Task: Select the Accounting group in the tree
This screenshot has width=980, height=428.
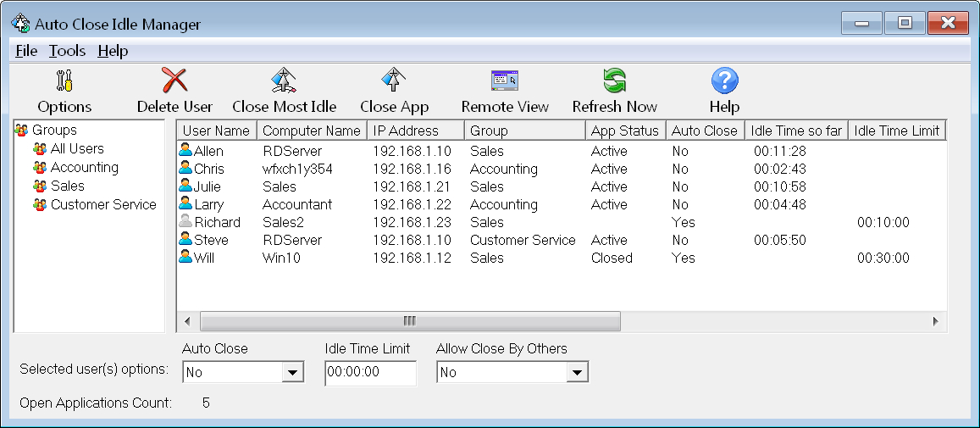Action: pyautogui.click(x=85, y=168)
